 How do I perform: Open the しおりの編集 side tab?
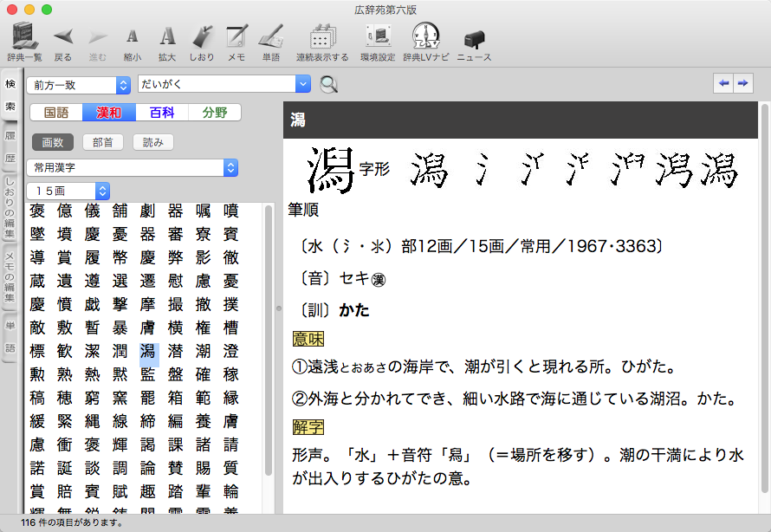click(10, 208)
